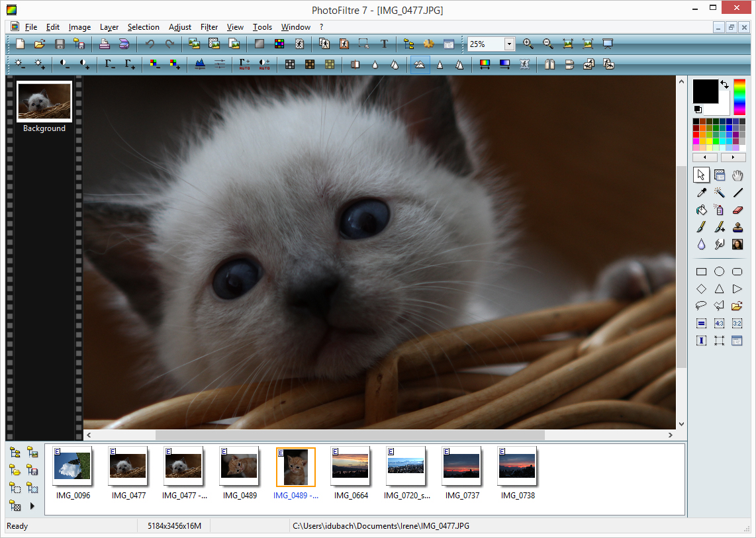
Task: Apply auto levels with the gamma AUTO icon
Action: (x=244, y=64)
